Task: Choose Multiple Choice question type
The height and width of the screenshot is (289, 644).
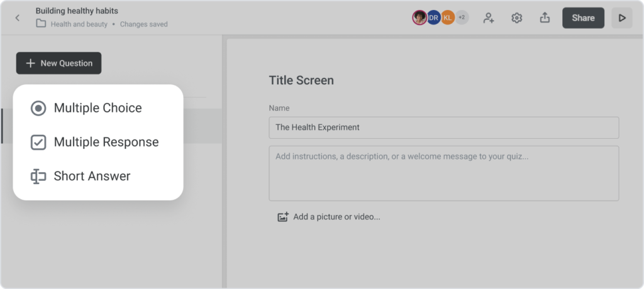Action: tap(97, 108)
